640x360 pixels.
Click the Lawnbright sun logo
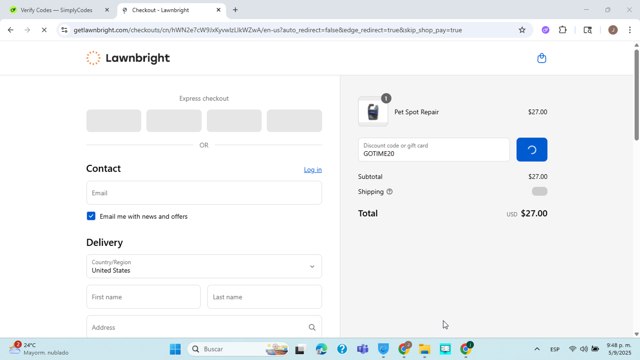click(93, 58)
